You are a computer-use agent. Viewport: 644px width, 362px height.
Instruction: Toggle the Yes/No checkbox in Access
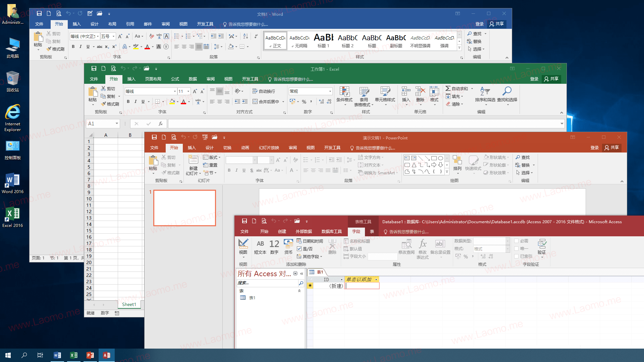(299, 249)
